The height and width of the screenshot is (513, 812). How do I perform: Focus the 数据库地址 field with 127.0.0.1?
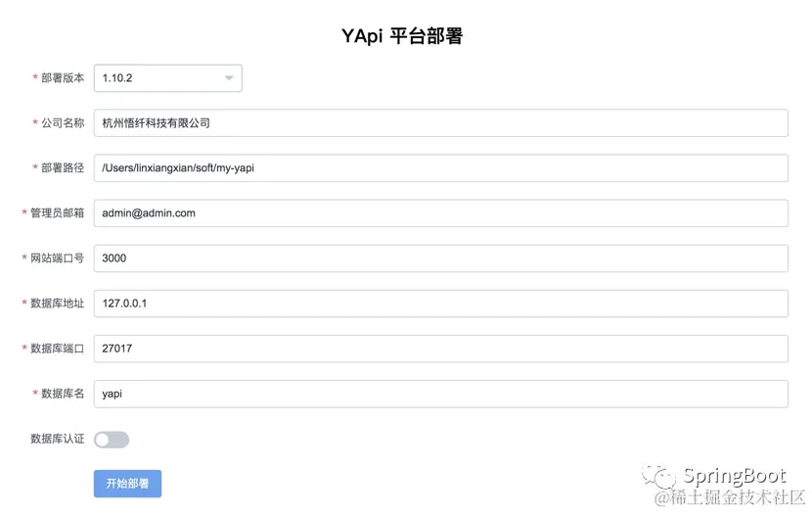440,303
